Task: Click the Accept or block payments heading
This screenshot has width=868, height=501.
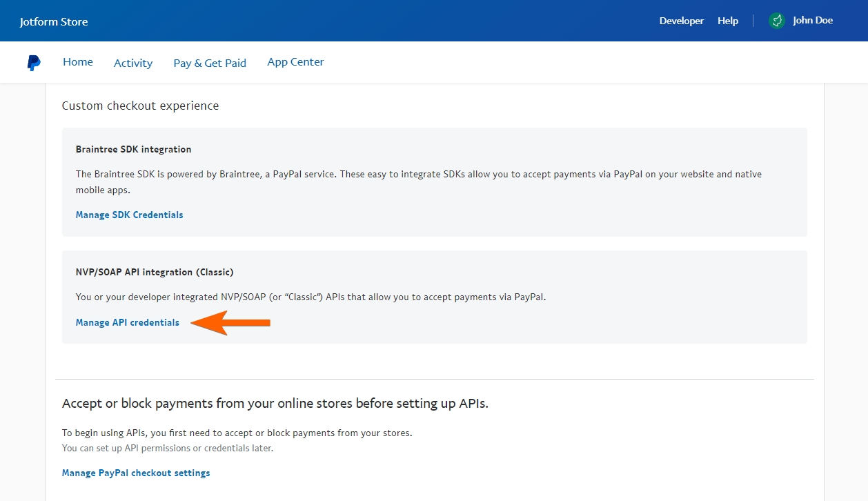Action: [x=275, y=404]
